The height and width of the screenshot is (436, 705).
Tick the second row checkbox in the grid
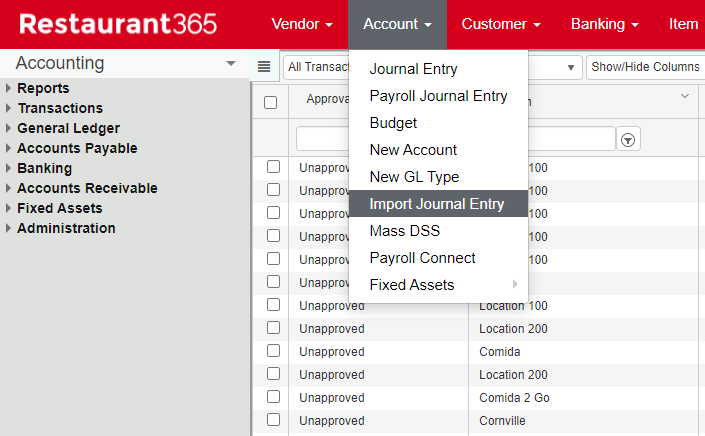click(273, 190)
